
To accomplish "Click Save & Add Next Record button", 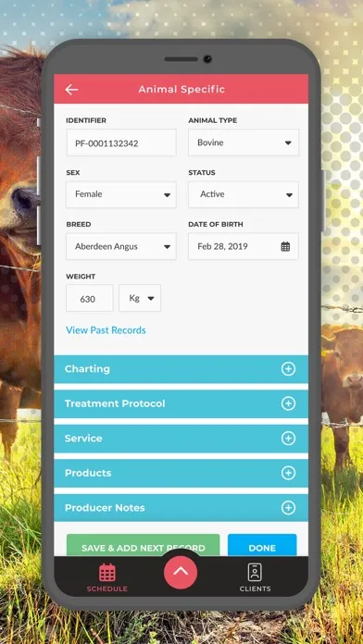I will click(x=143, y=545).
